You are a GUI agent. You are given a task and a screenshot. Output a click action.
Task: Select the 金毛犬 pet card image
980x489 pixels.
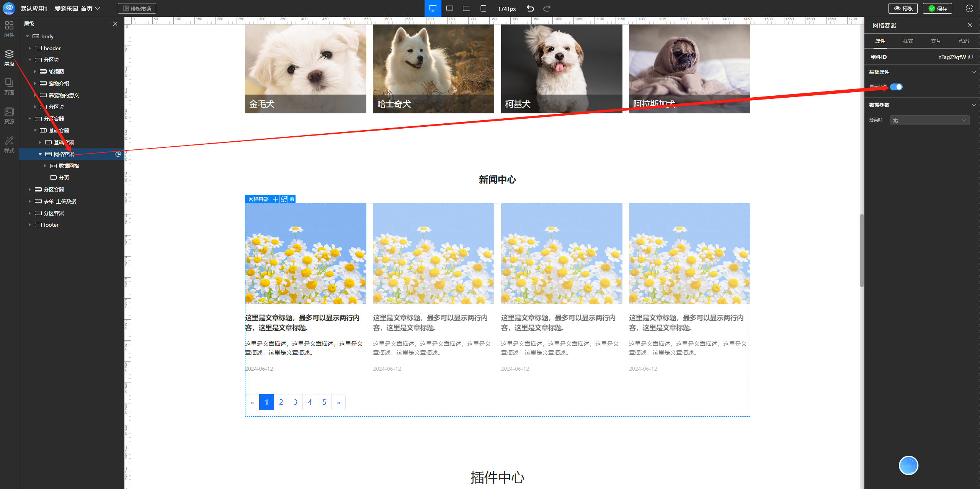pos(305,69)
